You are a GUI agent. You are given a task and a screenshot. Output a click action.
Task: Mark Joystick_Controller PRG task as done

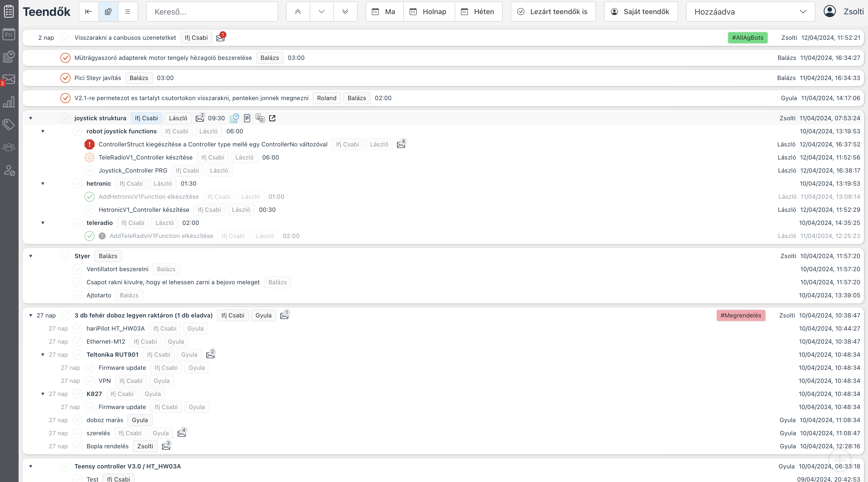click(89, 170)
